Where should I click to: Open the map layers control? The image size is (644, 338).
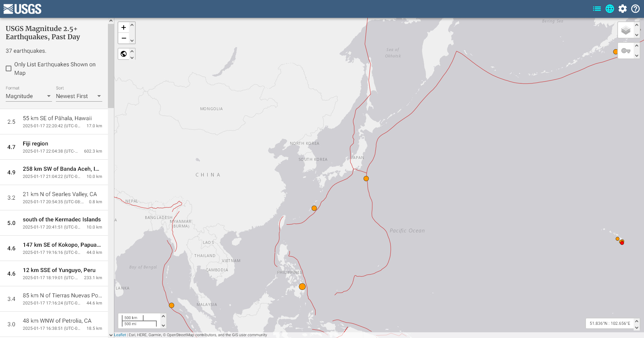pyautogui.click(x=626, y=30)
